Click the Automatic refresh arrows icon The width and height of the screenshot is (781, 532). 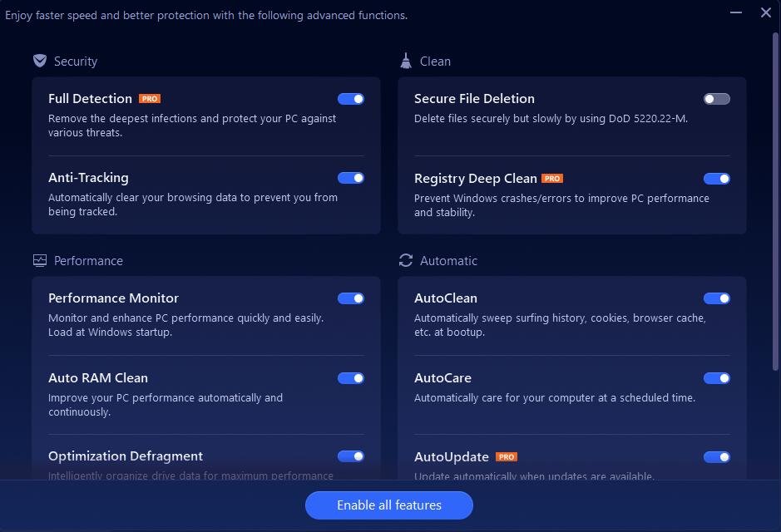406,260
